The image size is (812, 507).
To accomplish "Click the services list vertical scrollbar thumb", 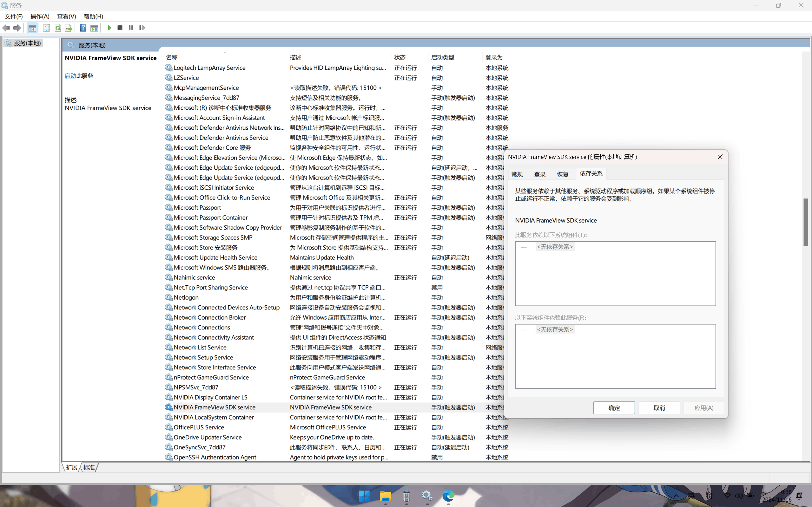I will point(806,222).
